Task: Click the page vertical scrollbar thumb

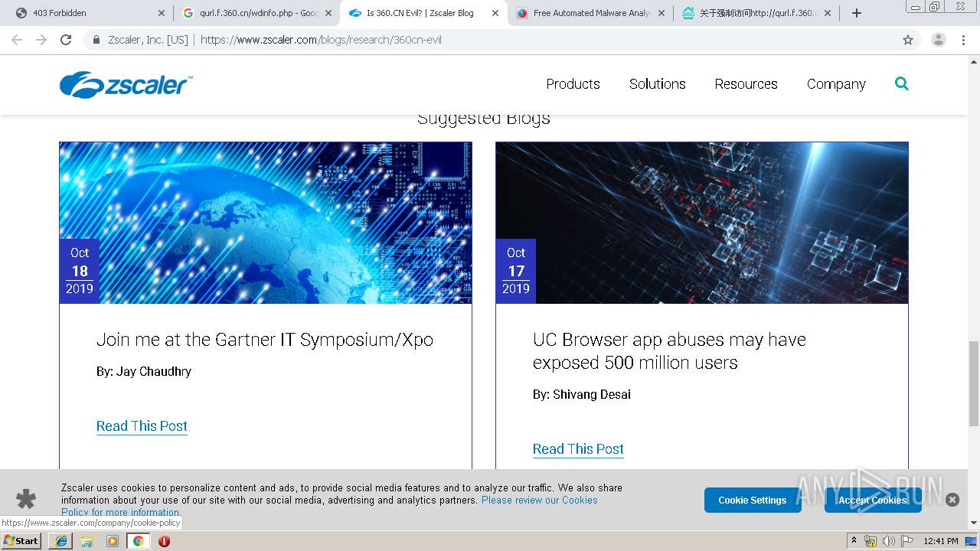Action: click(974, 383)
